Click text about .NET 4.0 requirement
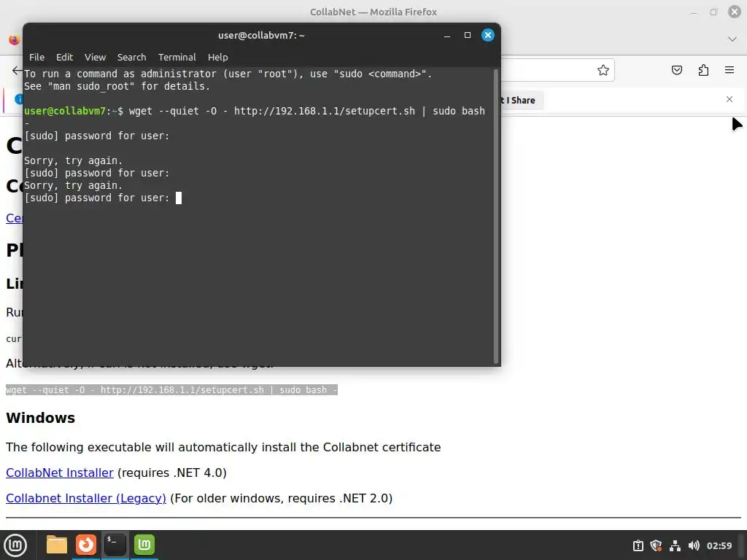747x560 pixels. coord(172,472)
